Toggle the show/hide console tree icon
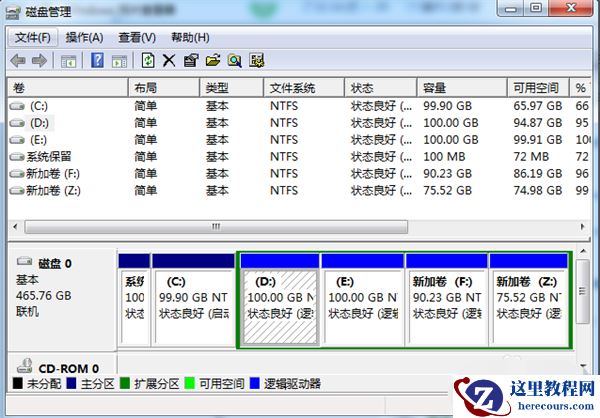Image resolution: width=600 pixels, height=418 pixels. (68, 61)
